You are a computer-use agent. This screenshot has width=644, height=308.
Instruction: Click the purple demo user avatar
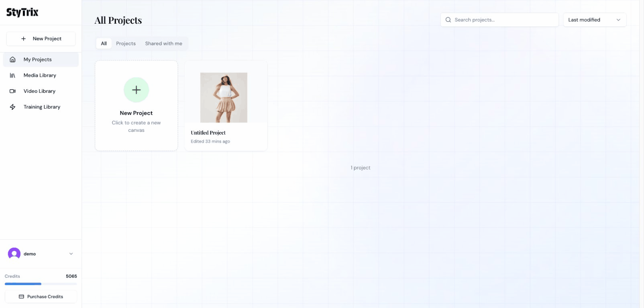(x=14, y=254)
